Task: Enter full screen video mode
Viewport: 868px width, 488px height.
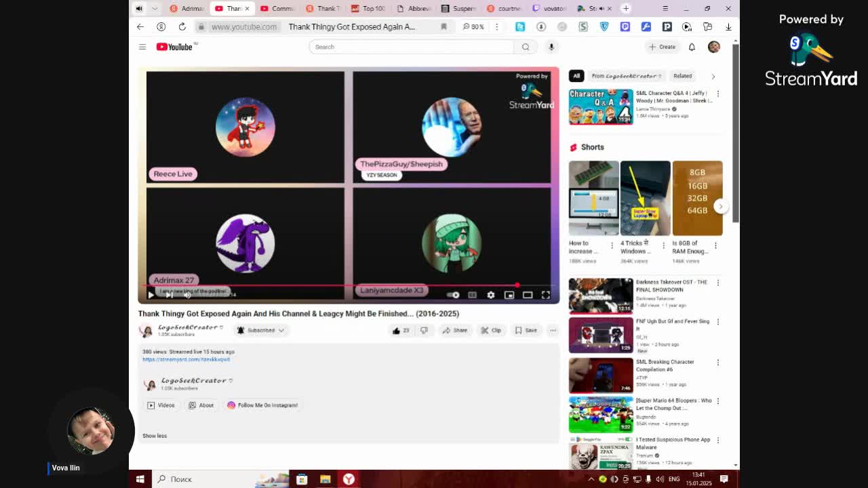Action: tap(546, 295)
